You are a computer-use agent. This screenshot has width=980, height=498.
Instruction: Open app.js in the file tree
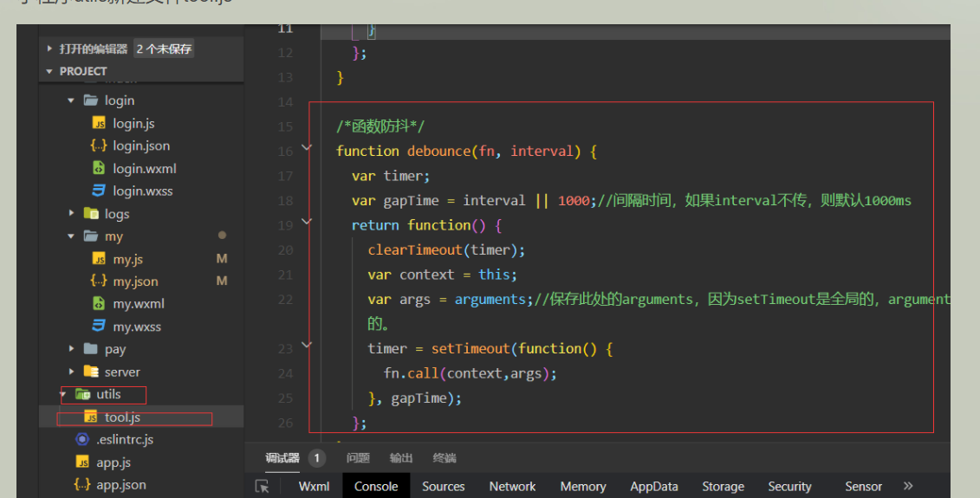coord(114,462)
